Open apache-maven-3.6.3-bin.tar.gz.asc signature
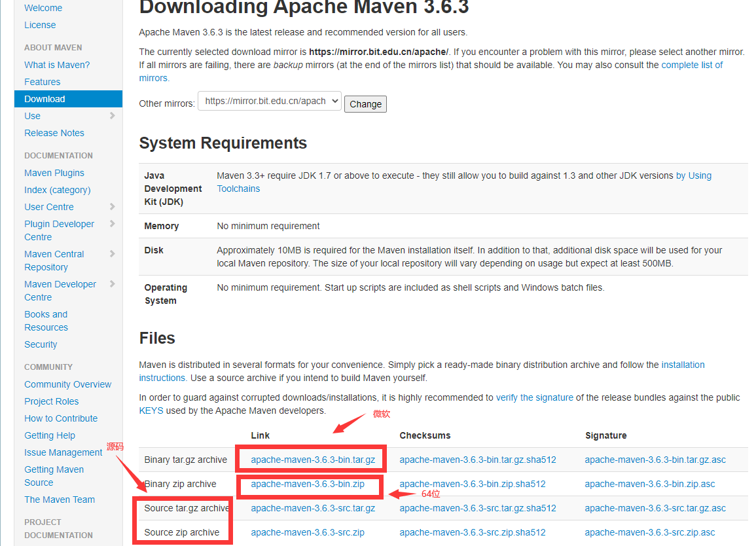Viewport: 756px width, 546px height. [655, 460]
